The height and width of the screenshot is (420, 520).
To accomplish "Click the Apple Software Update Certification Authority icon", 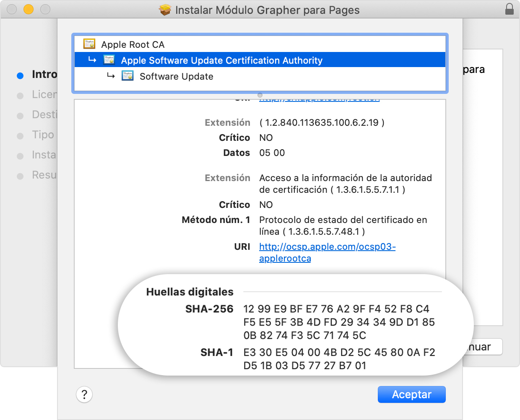I will pyautogui.click(x=109, y=60).
